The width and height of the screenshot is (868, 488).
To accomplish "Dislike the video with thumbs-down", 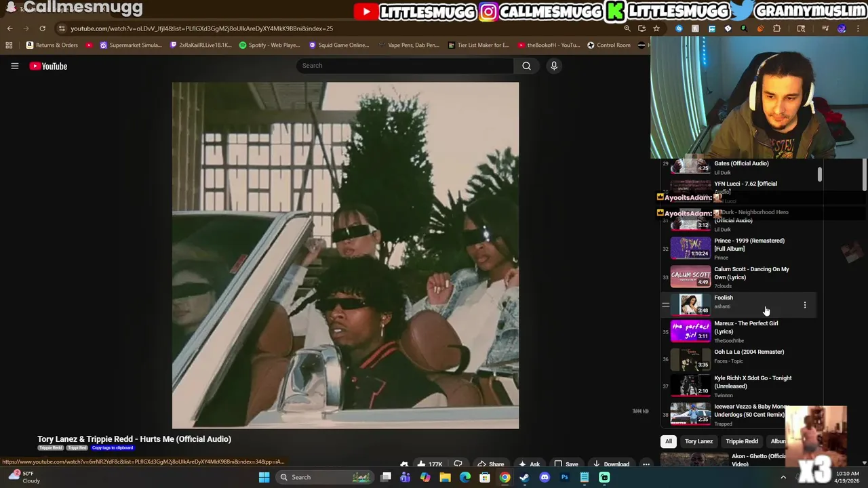I will tap(458, 464).
